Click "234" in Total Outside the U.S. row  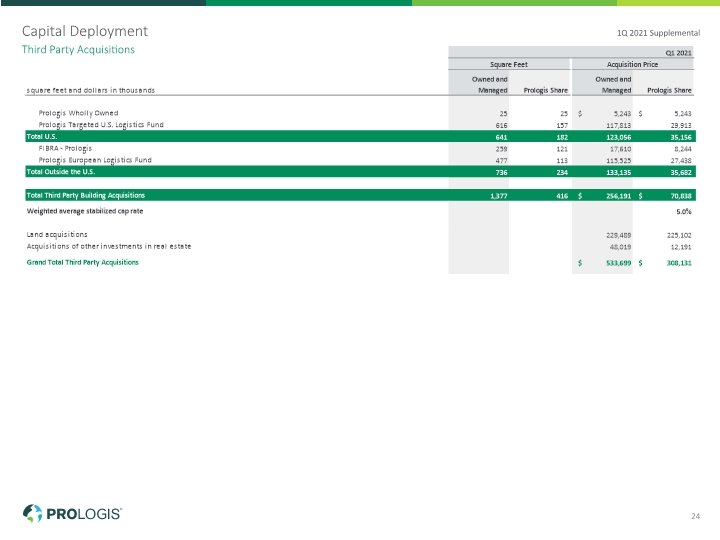pyautogui.click(x=562, y=173)
